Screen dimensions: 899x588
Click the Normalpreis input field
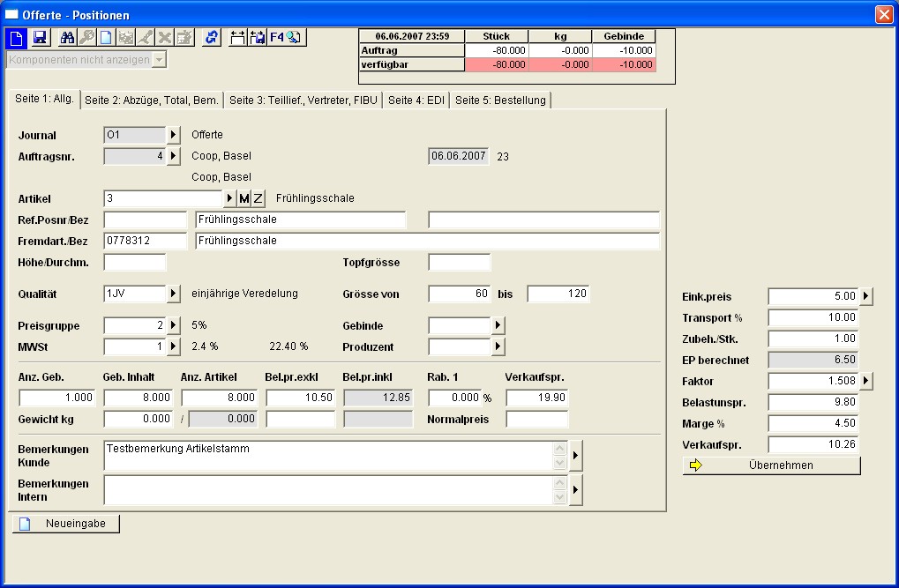tap(537, 420)
